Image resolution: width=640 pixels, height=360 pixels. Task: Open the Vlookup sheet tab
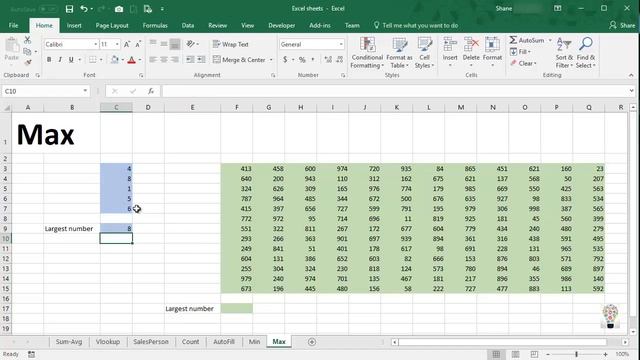(108, 342)
